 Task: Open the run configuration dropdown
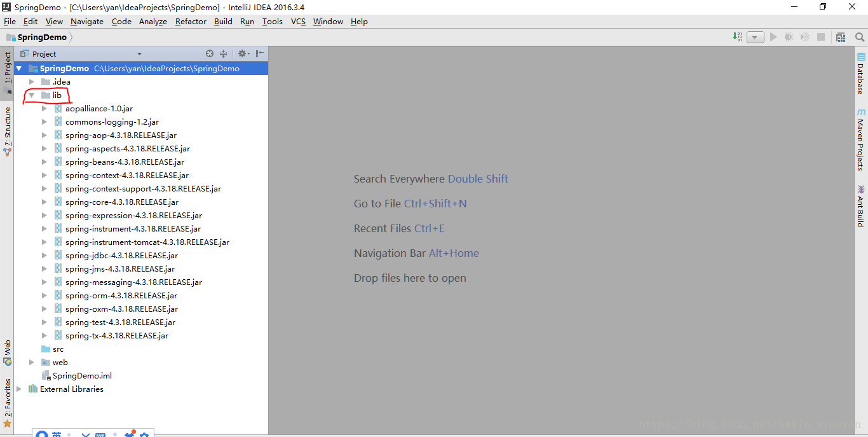pos(755,38)
